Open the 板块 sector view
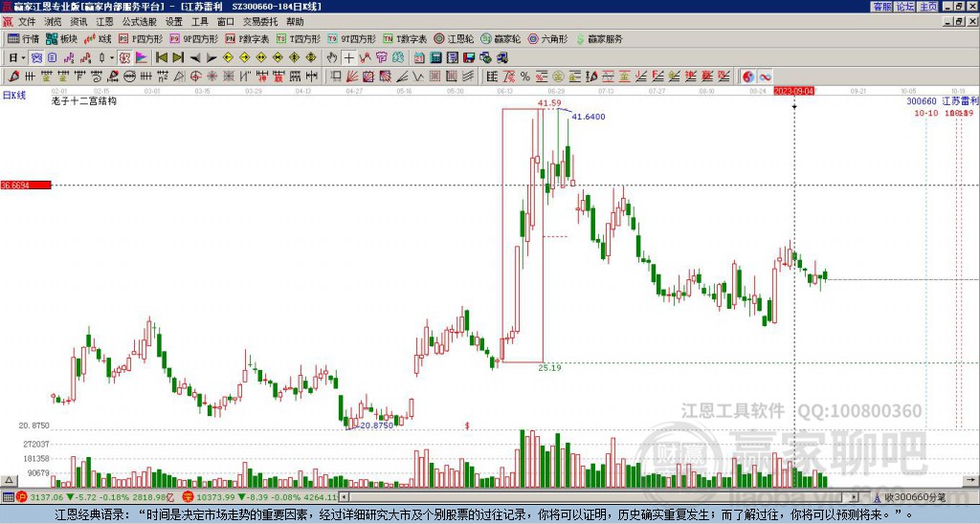Screen dimensions: 980x524 point(61,38)
